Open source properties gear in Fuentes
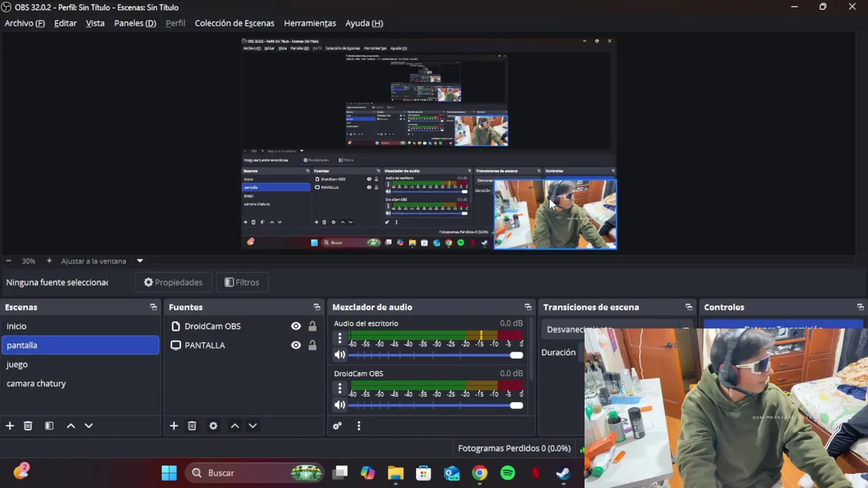 click(x=213, y=426)
